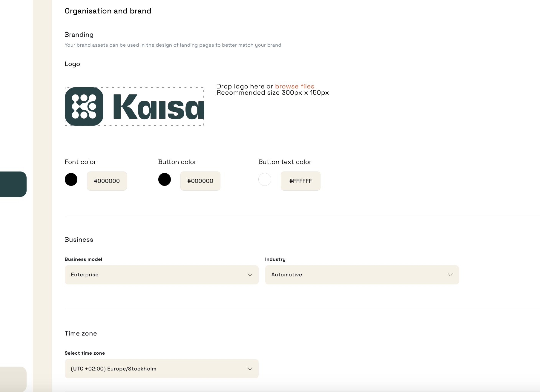540x392 pixels.
Task: Click the dark green sidebar button
Action: pos(13,184)
